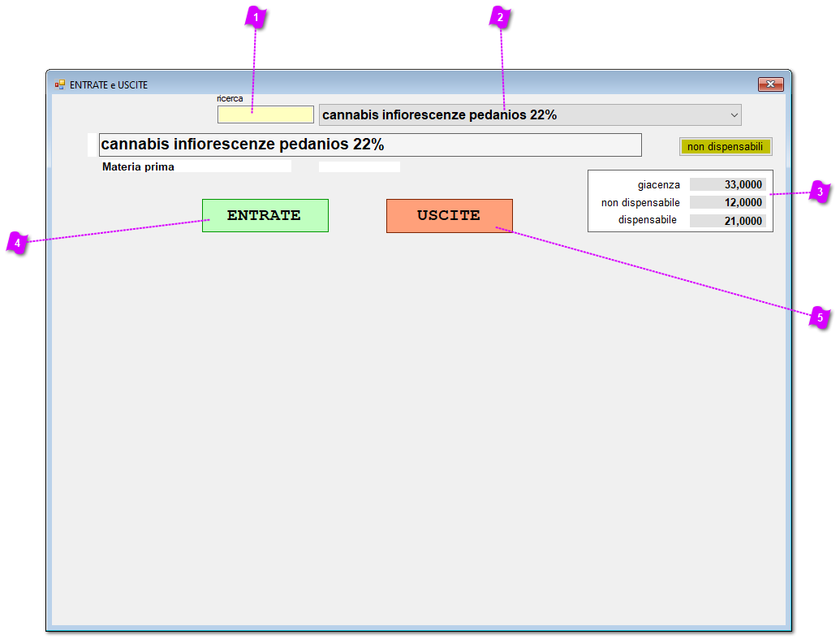Open the product combo box dropdown arrow
Image resolution: width=840 pixels, height=639 pixels.
[734, 114]
